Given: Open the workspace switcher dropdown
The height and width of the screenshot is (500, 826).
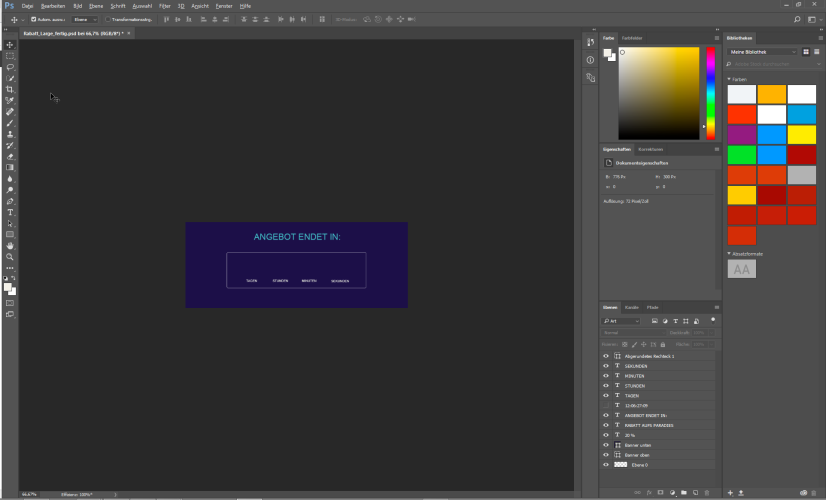Looking at the screenshot, I should click(x=814, y=19).
